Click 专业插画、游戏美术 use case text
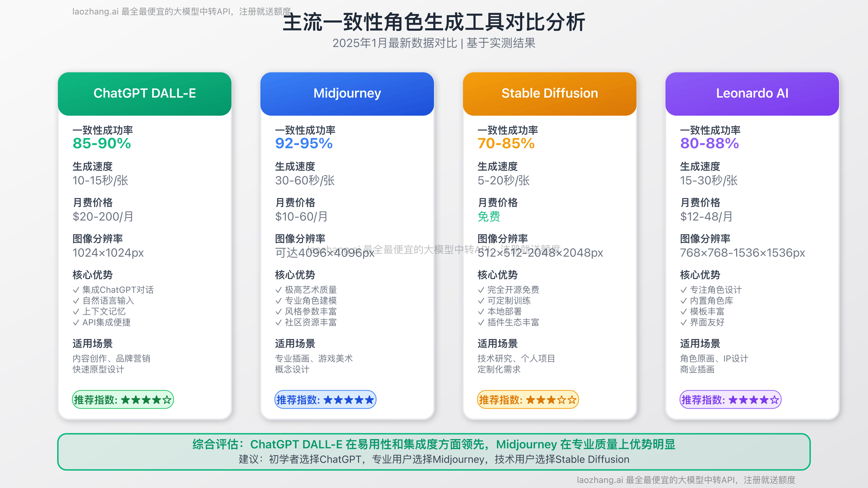The image size is (868, 488). (x=314, y=358)
